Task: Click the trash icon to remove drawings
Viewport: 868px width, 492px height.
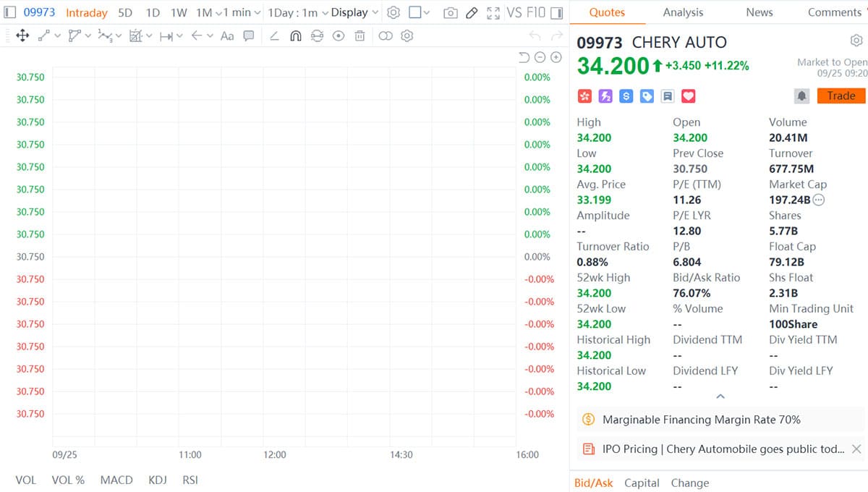Action: (359, 35)
